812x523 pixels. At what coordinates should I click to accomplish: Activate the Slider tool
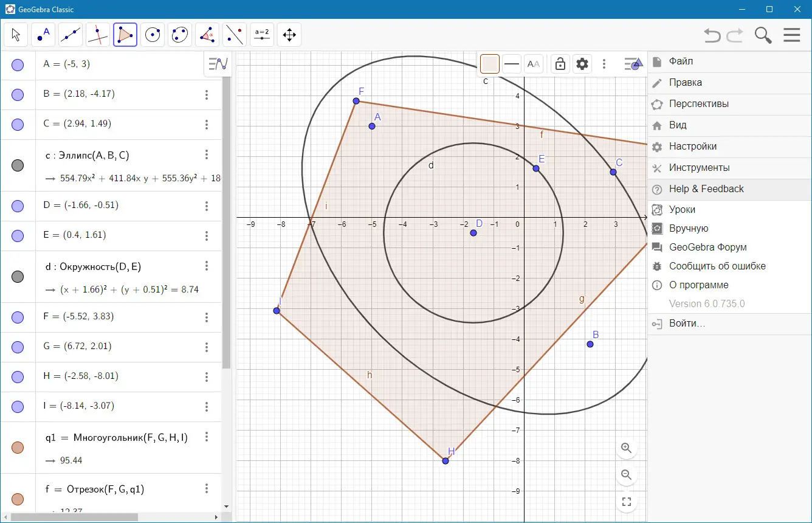point(262,35)
